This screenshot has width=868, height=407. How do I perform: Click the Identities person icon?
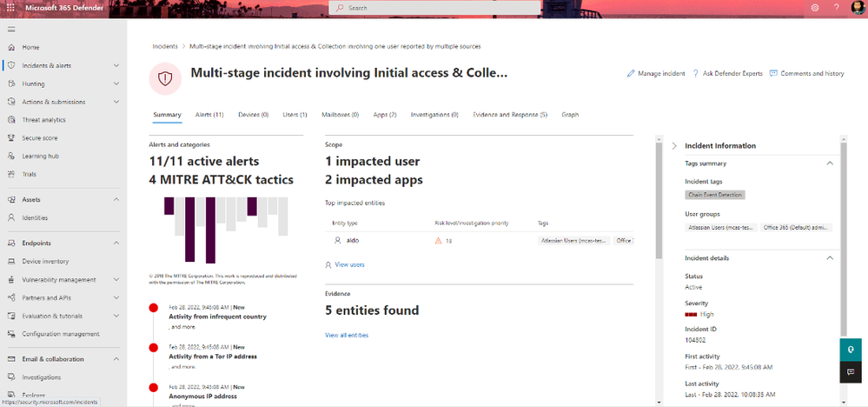pos(11,217)
